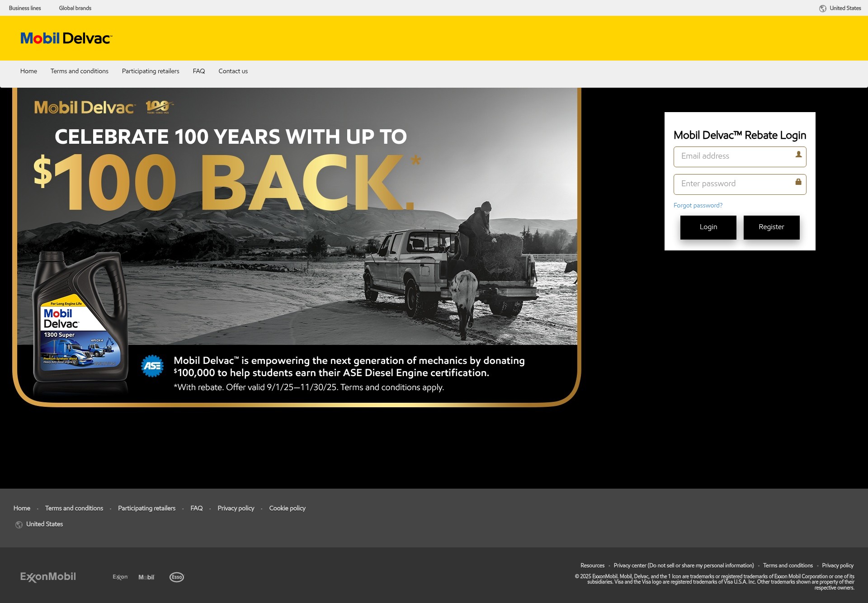868x603 pixels.
Task: Click the $100 BACK promotional banner headline
Action: (x=227, y=182)
